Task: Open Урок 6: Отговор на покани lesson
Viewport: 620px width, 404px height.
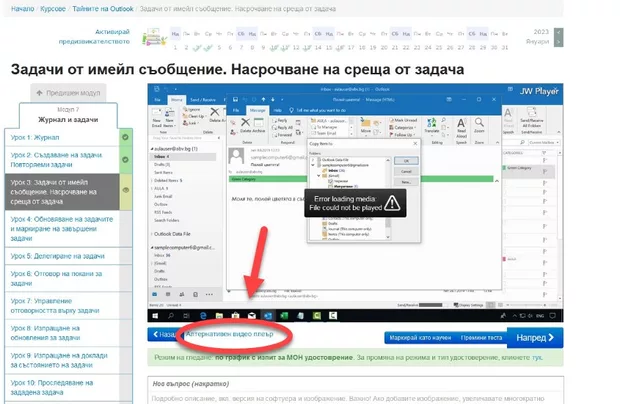Action: [x=56, y=278]
